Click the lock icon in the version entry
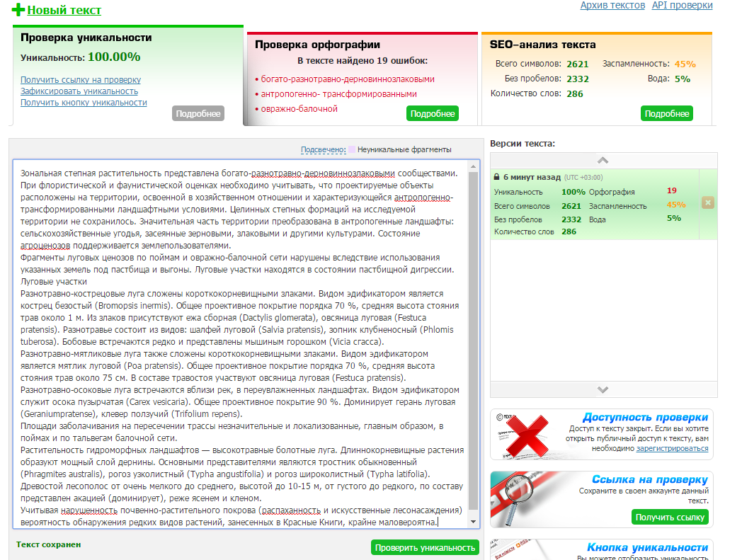The width and height of the screenshot is (742, 560). [x=497, y=177]
